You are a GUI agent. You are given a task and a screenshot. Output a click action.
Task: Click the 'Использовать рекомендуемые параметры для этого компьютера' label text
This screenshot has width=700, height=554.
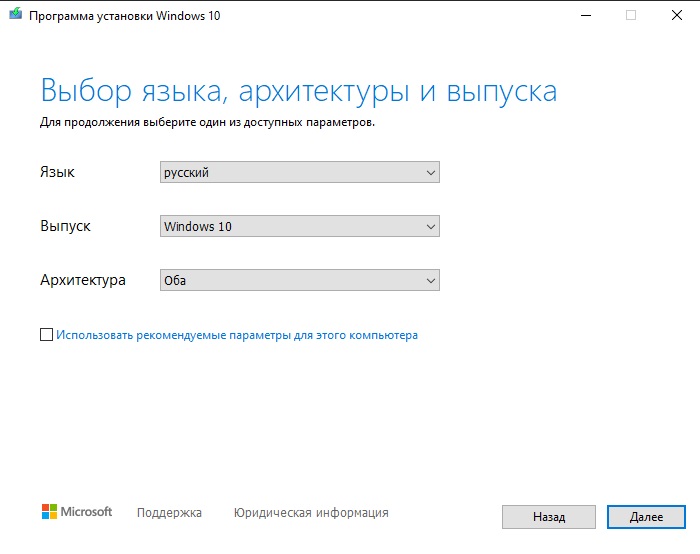pyautogui.click(x=237, y=335)
